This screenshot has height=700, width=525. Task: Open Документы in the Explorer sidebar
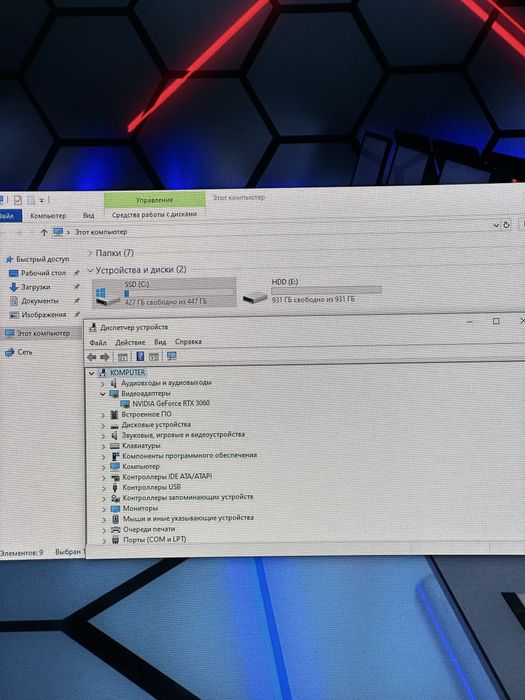[35, 301]
